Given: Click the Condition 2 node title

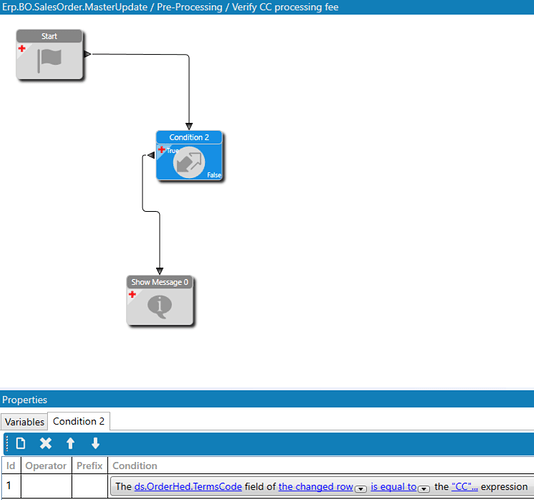Looking at the screenshot, I should (189, 137).
